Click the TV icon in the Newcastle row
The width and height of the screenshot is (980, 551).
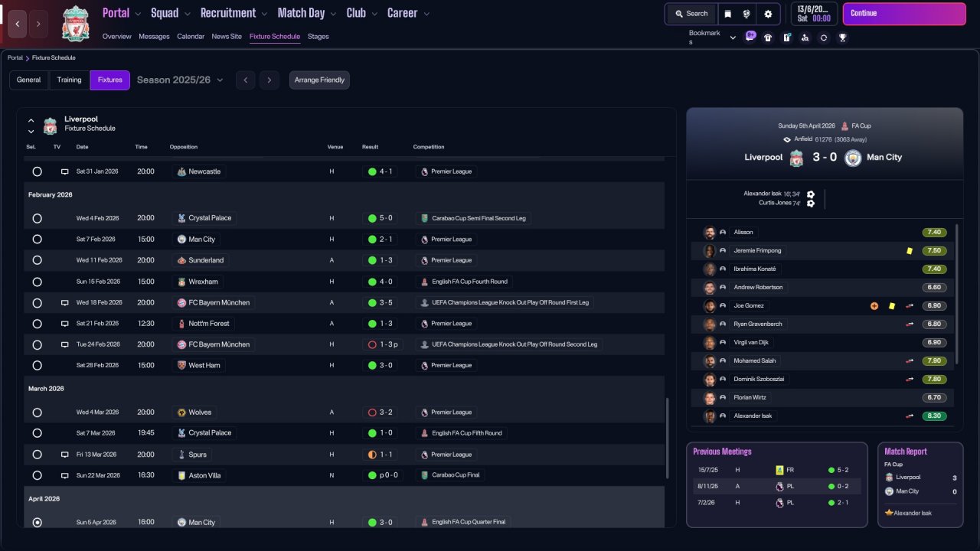coord(65,171)
